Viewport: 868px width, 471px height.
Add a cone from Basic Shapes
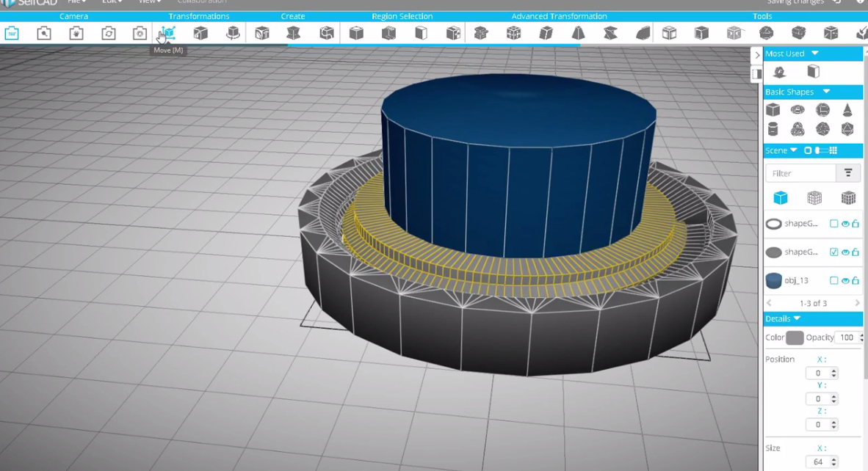[x=847, y=109]
